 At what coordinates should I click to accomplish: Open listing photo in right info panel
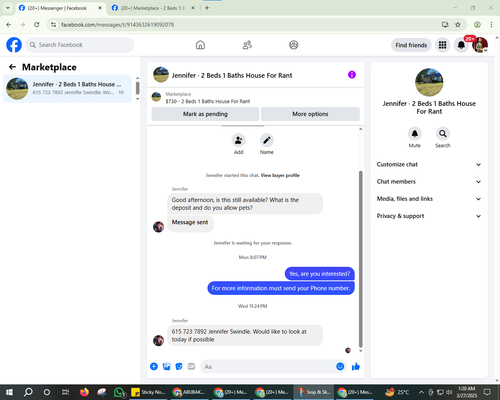pos(429,82)
